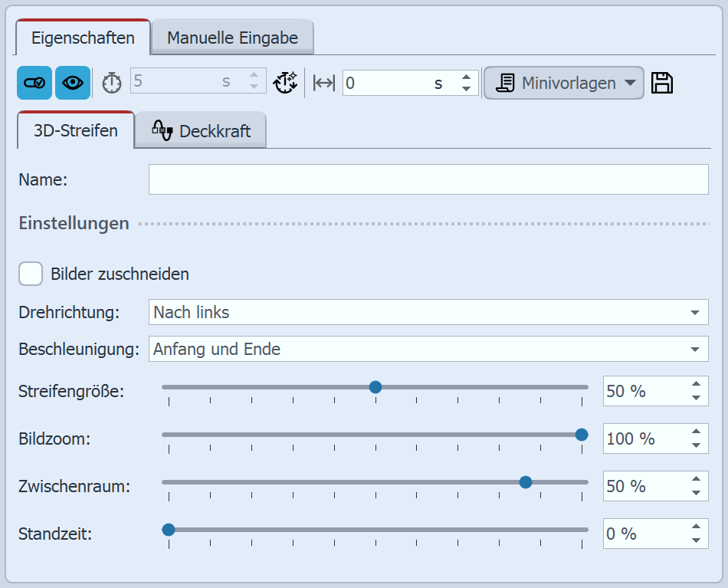Viewport: 728px width, 588px height.
Task: Open the Eigenschaften tab
Action: tap(82, 38)
